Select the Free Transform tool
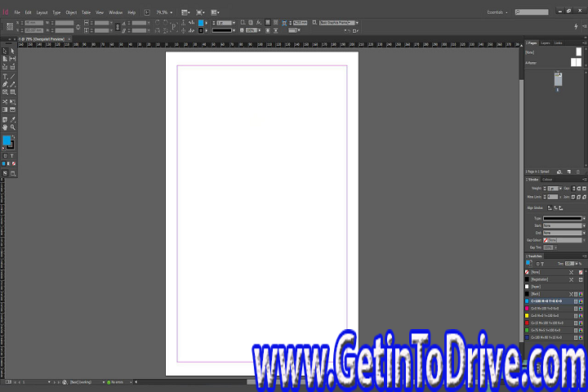 pyautogui.click(x=13, y=101)
